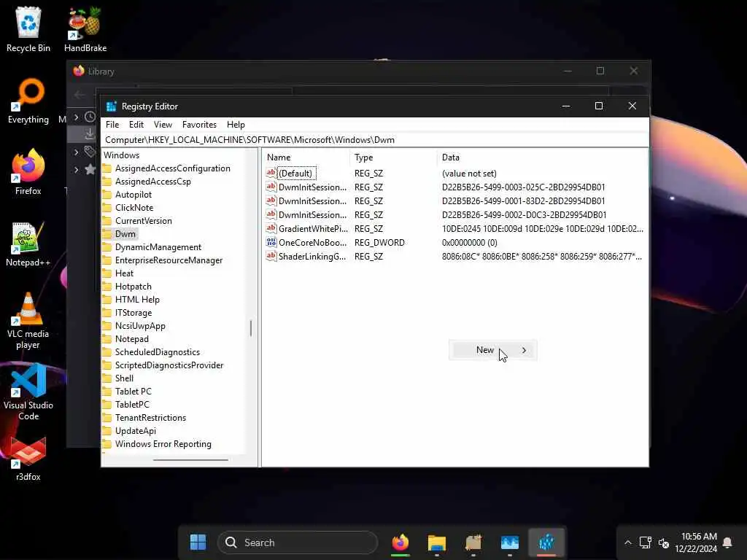Open the Help menu
747x560 pixels.
point(236,125)
